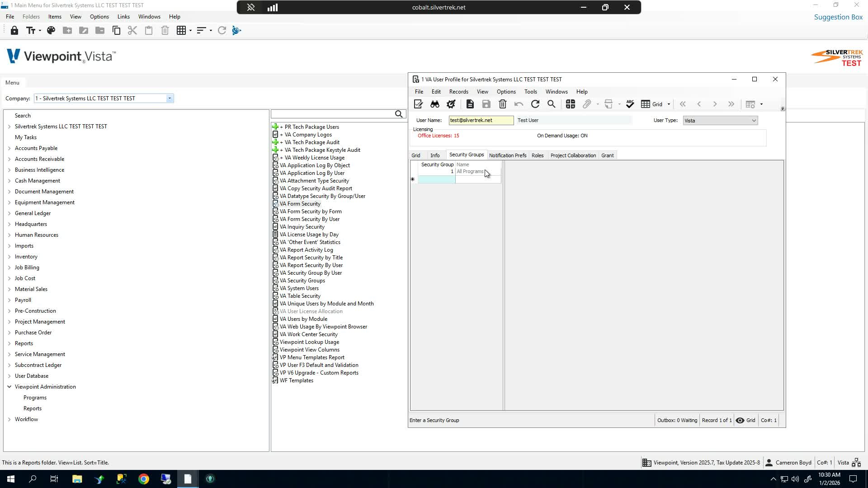This screenshot has width=868, height=488.
Task: Click the empty new Security Group cell
Action: coord(436,179)
